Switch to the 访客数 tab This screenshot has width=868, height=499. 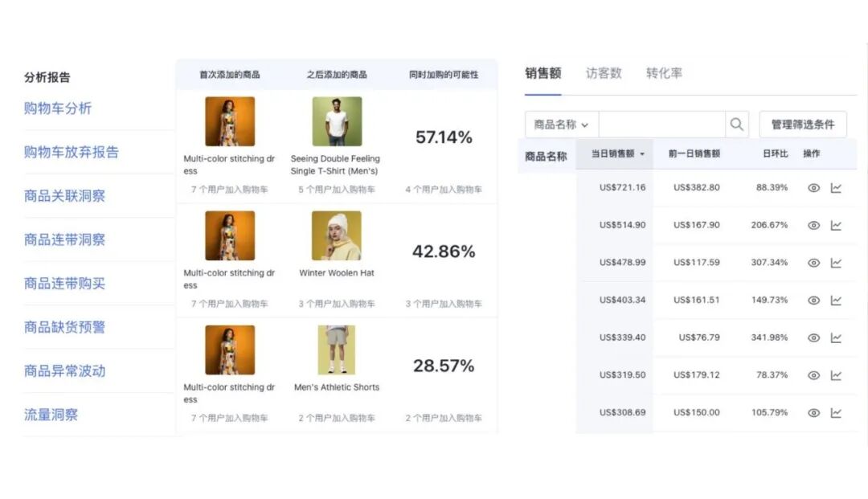coord(604,73)
